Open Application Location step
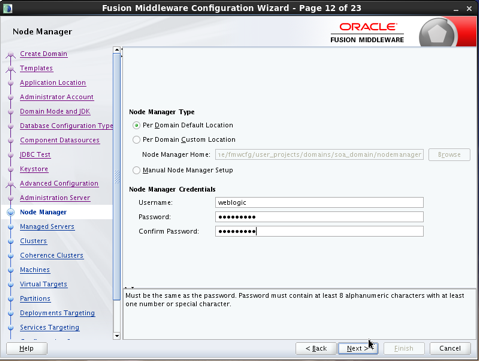Viewport: 479px width, 361px height. click(53, 83)
